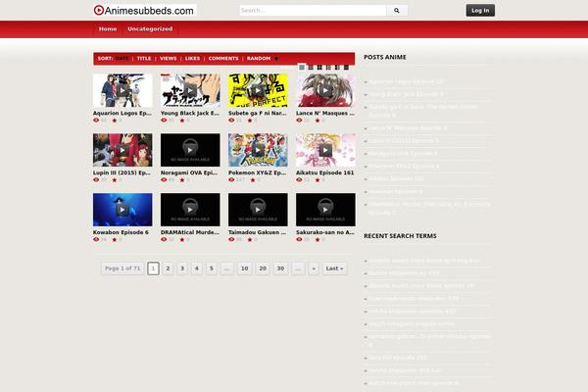
Task: Open the Sakurako-san no A... title link
Action: point(325,232)
